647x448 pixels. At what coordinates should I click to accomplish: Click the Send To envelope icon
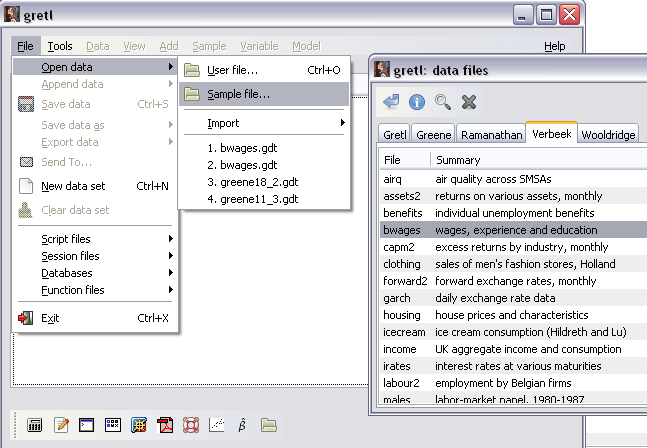pyautogui.click(x=26, y=162)
